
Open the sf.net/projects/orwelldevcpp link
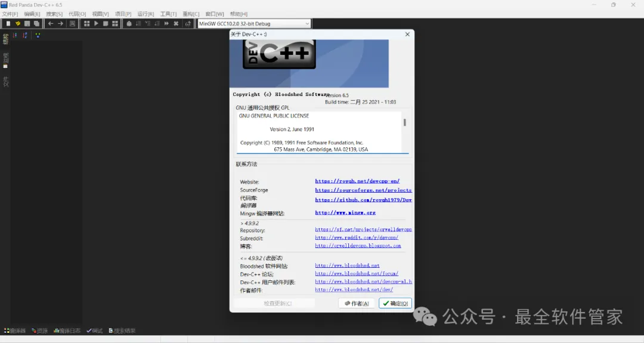364,230
